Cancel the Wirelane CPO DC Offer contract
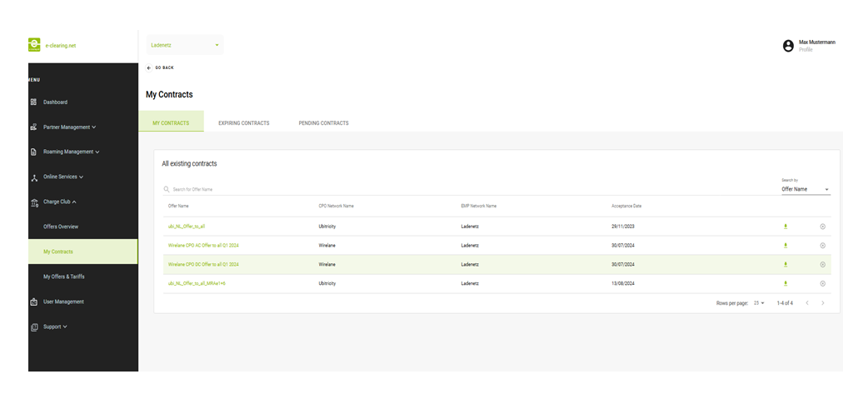The width and height of the screenshot is (868, 414). coord(823,265)
